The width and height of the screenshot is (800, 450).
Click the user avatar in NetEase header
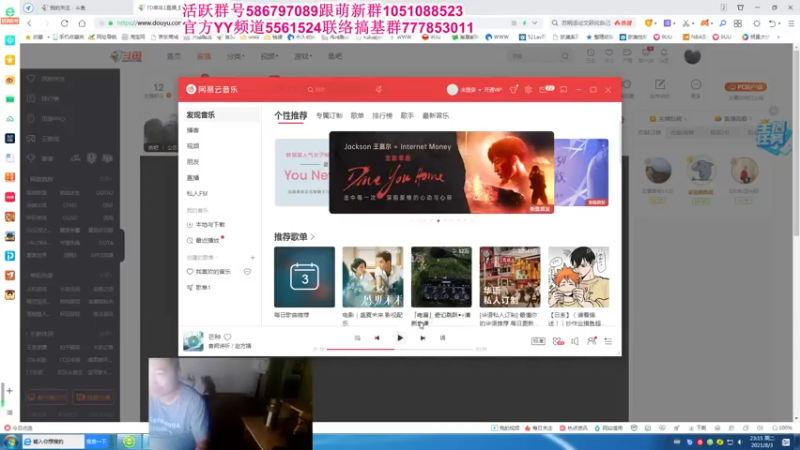(x=452, y=89)
